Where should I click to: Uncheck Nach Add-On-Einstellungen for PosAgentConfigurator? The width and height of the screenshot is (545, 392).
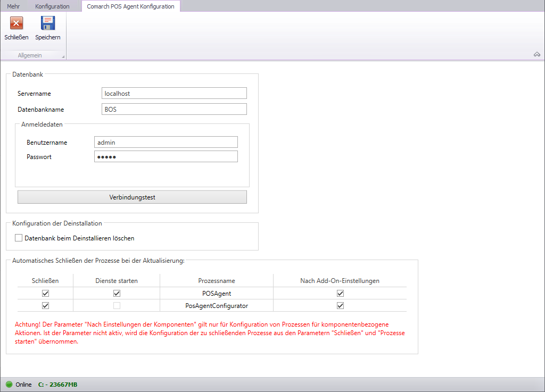tap(340, 305)
